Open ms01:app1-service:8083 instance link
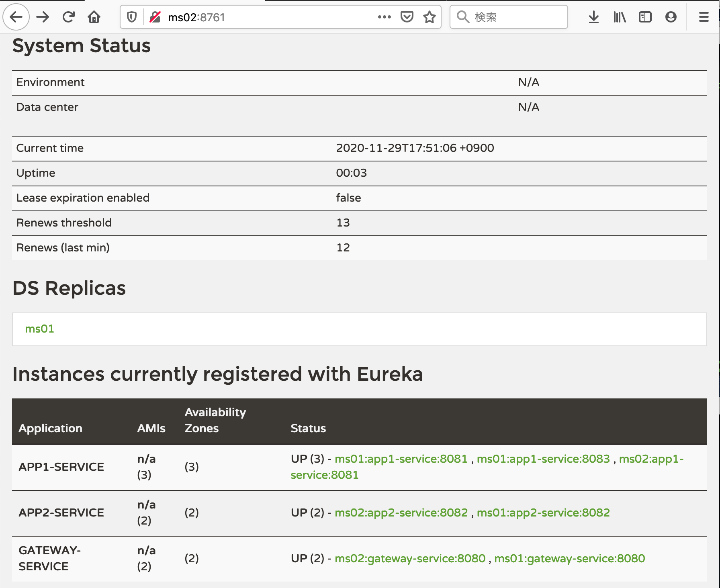This screenshot has width=720, height=588. [x=543, y=459]
